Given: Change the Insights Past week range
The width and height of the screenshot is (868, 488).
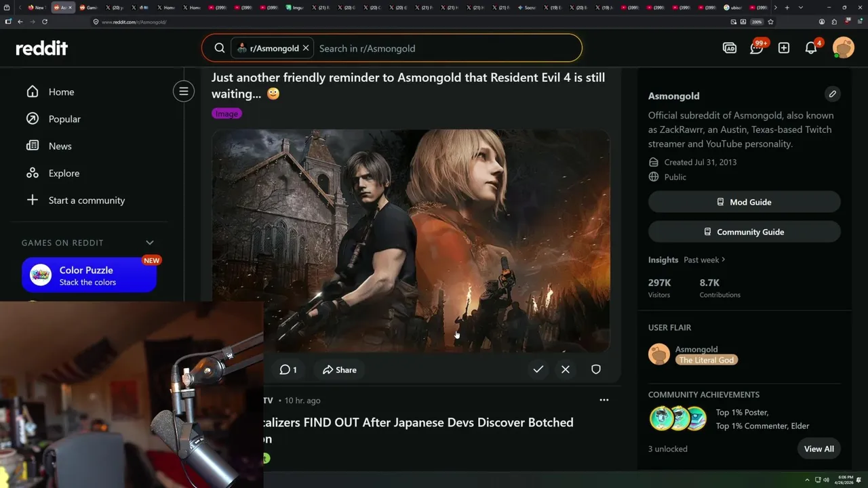Looking at the screenshot, I should coord(705,260).
